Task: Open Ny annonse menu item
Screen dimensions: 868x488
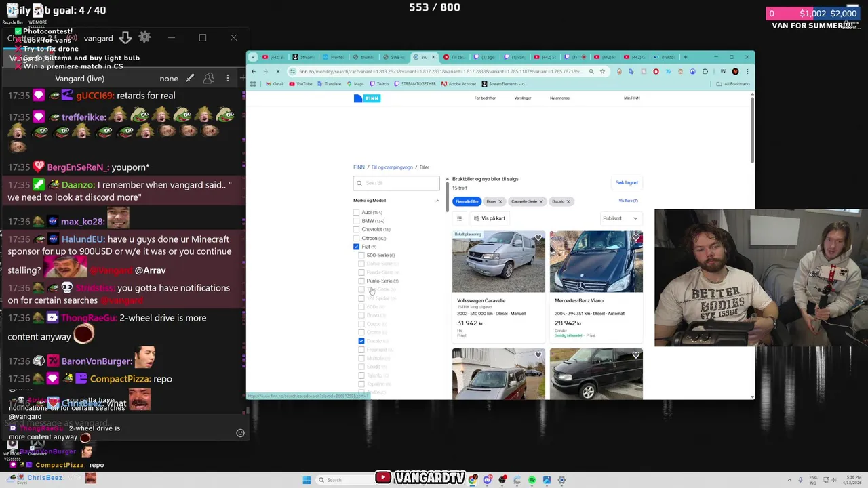Action: tap(559, 98)
